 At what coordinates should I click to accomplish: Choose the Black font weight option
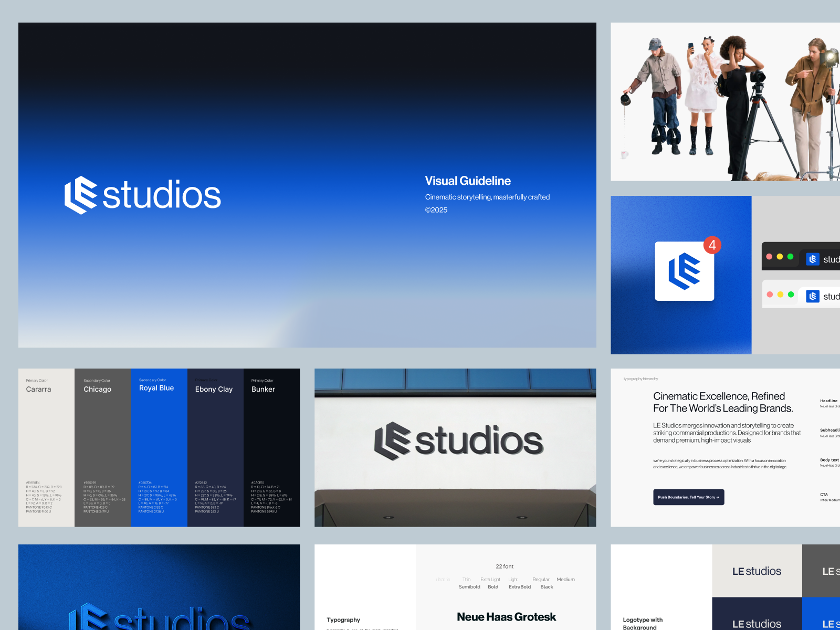(x=547, y=586)
